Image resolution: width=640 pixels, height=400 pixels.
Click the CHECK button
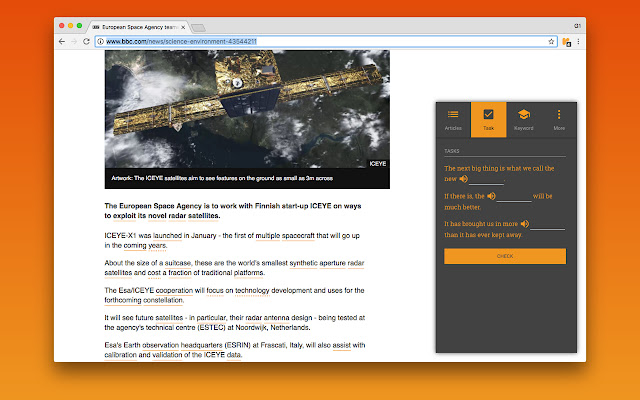(x=505, y=256)
